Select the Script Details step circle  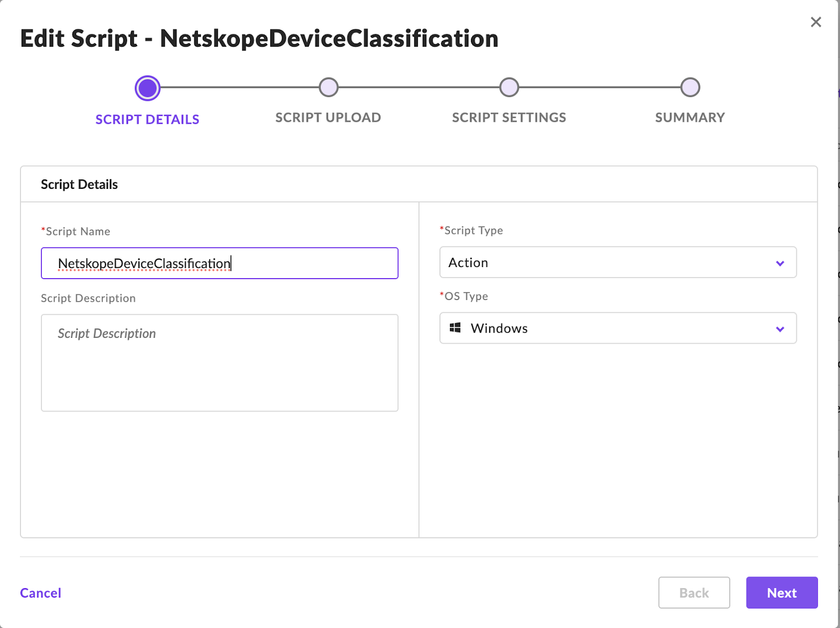(148, 88)
